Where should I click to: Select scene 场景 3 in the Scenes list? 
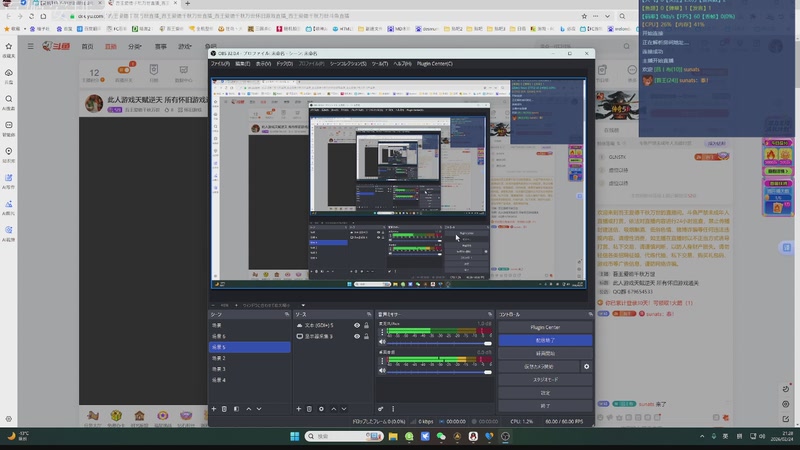click(249, 369)
